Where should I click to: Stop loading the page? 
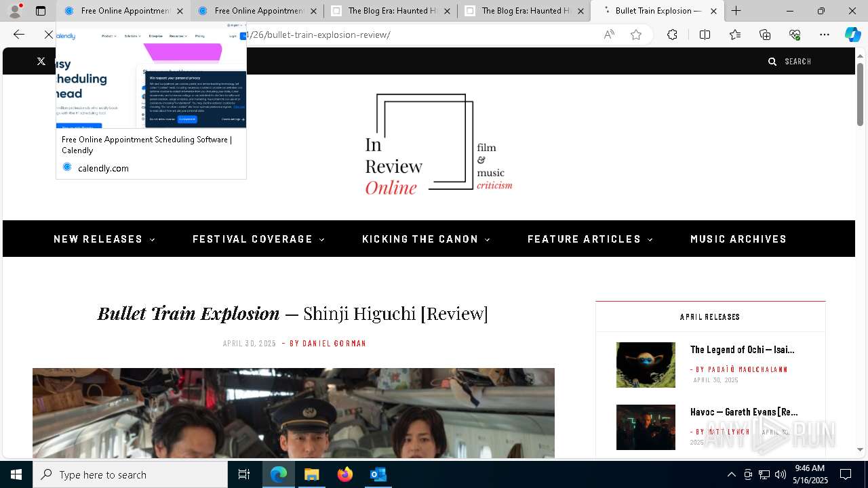[x=49, y=35]
